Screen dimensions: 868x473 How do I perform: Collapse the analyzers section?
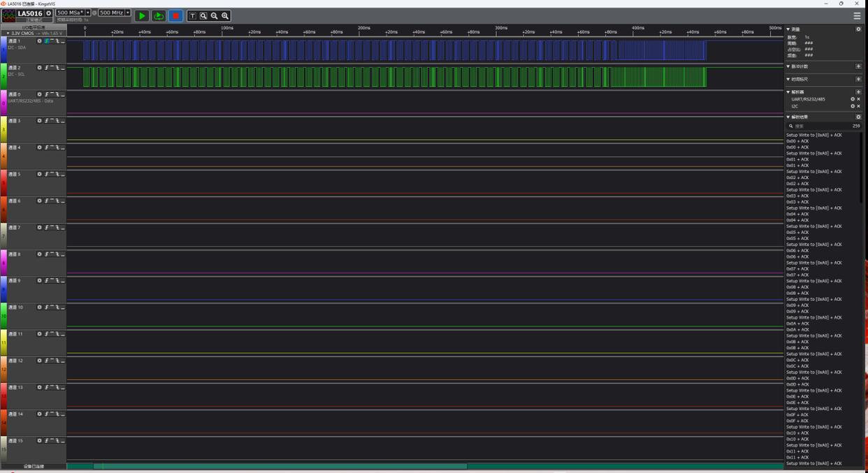[x=788, y=92]
